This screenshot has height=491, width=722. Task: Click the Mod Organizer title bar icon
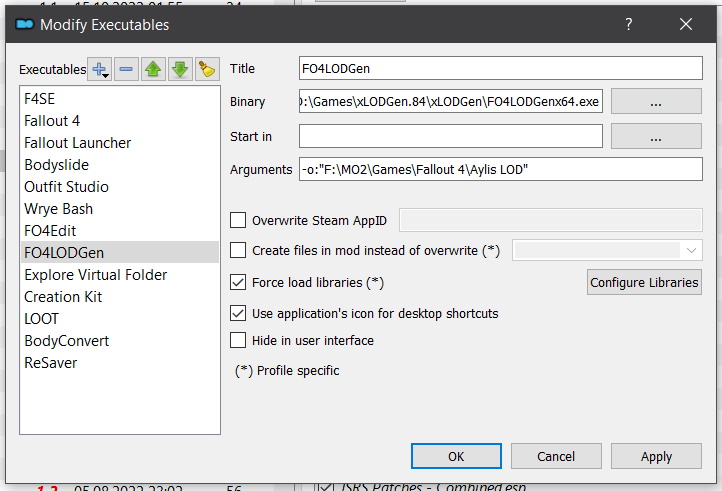tap(24, 24)
